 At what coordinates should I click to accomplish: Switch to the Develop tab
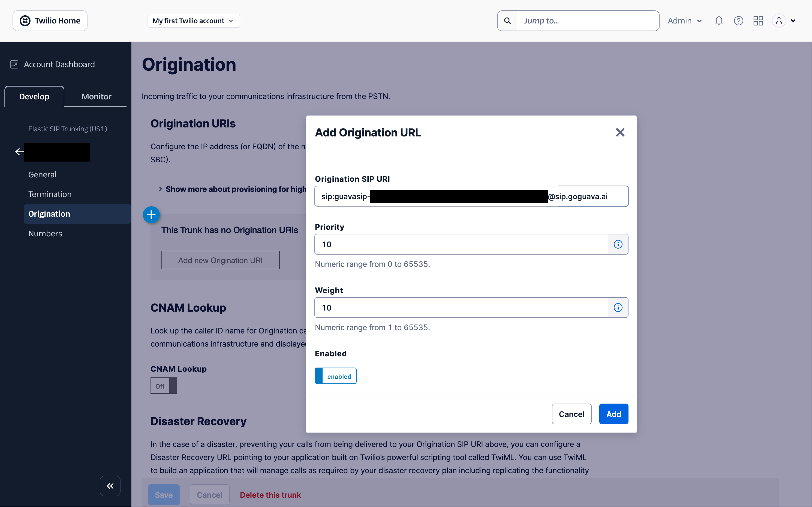34,97
